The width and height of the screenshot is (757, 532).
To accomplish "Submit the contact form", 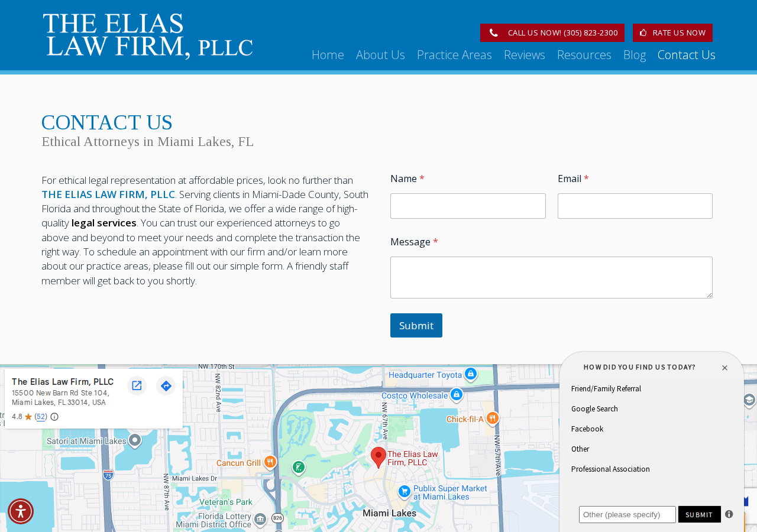I will (x=416, y=326).
